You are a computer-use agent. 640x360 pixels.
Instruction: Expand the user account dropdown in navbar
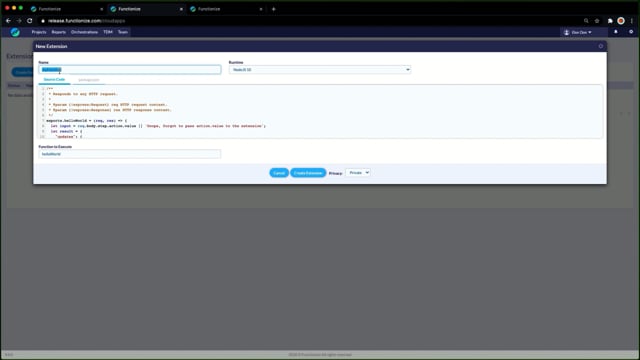click(x=578, y=32)
